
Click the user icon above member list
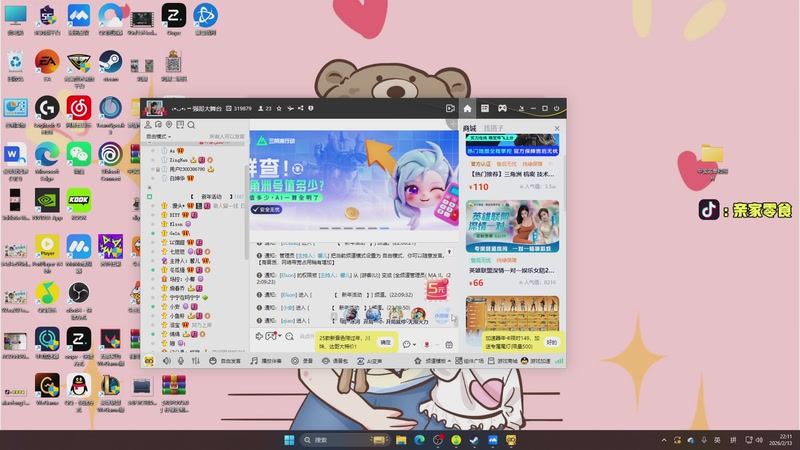pyautogui.click(x=147, y=124)
